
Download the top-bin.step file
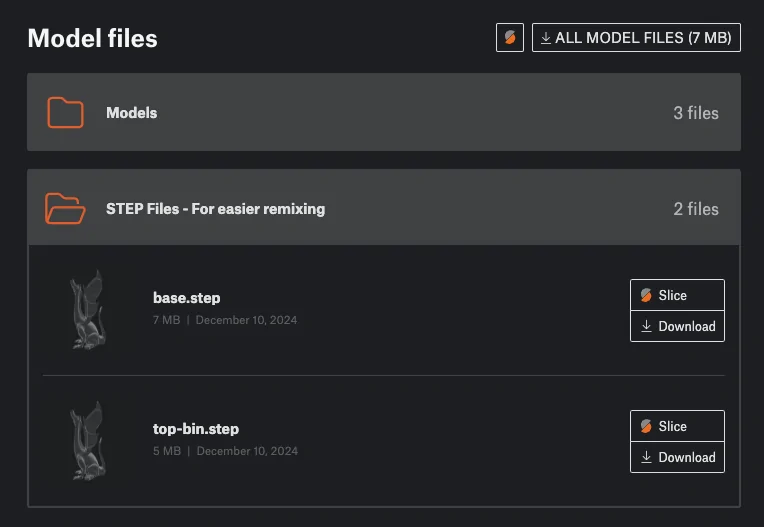coord(677,457)
